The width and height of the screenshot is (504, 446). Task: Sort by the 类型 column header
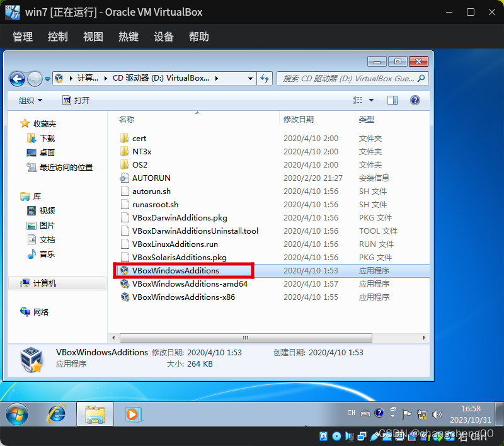[x=367, y=119]
